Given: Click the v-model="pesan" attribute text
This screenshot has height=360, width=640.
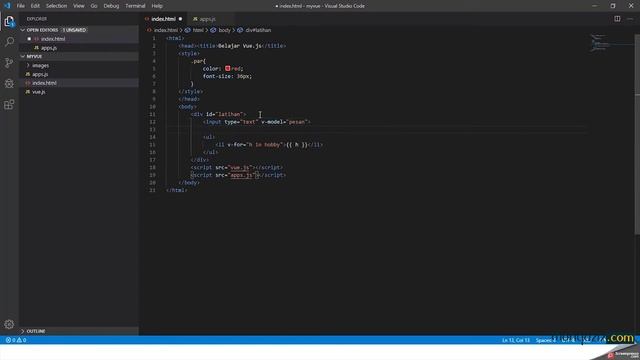Looking at the screenshot, I should pos(285,122).
